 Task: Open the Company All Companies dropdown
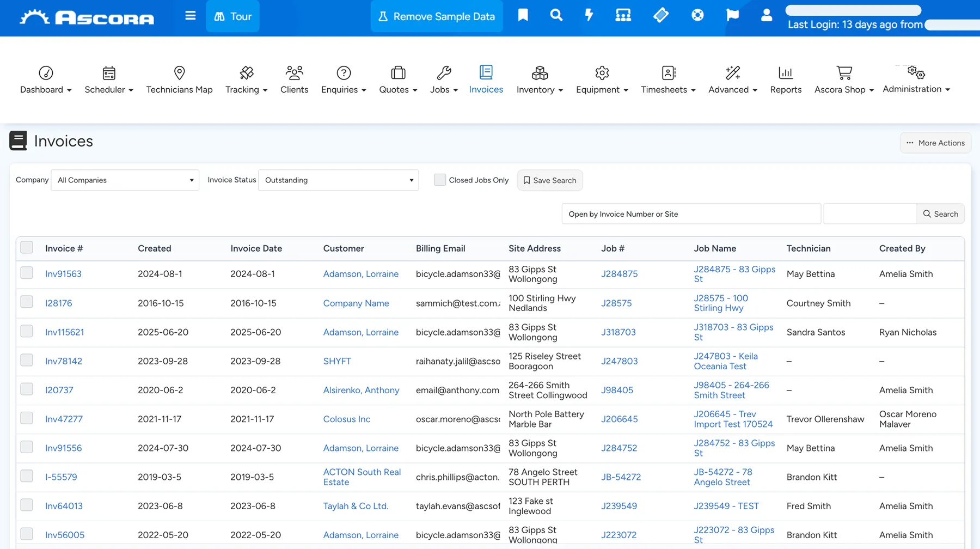coord(125,180)
